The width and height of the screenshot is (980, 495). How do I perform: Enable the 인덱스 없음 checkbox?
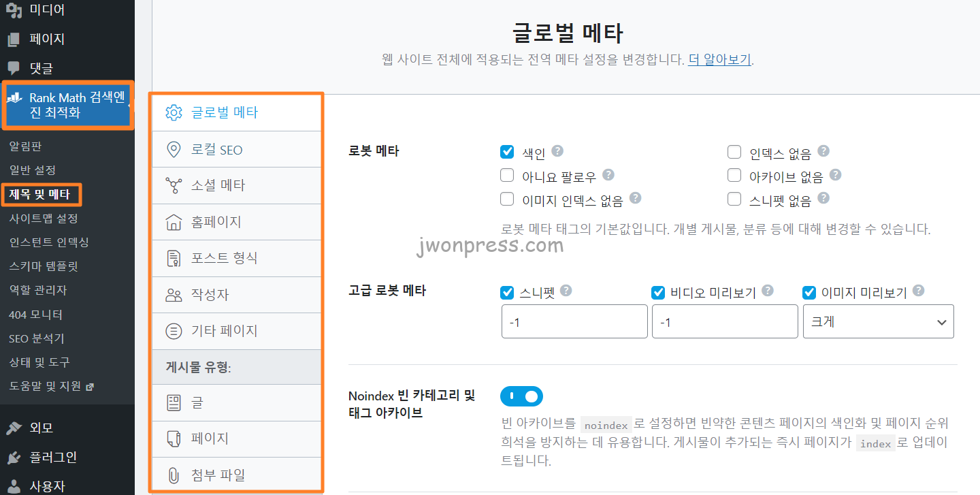(734, 152)
